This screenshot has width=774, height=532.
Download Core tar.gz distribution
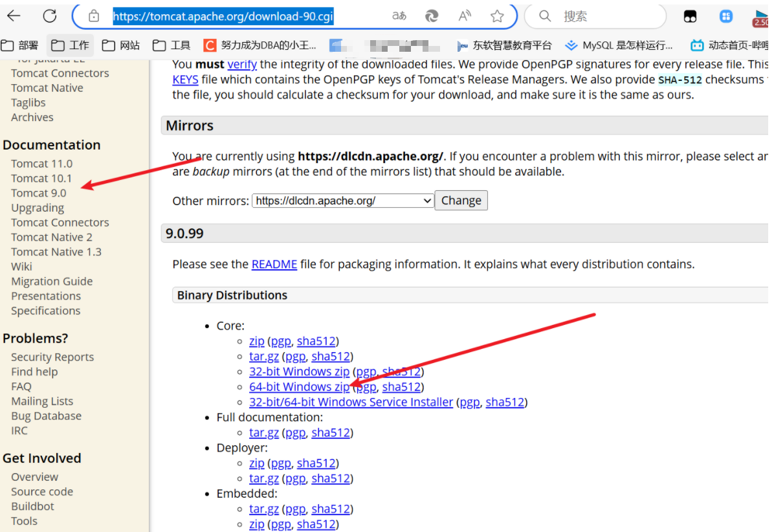[263, 357]
